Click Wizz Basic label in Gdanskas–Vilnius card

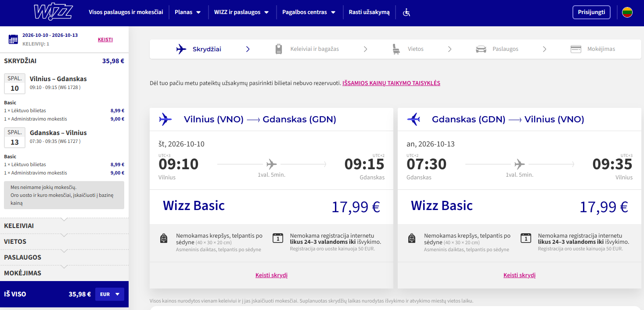442,206
